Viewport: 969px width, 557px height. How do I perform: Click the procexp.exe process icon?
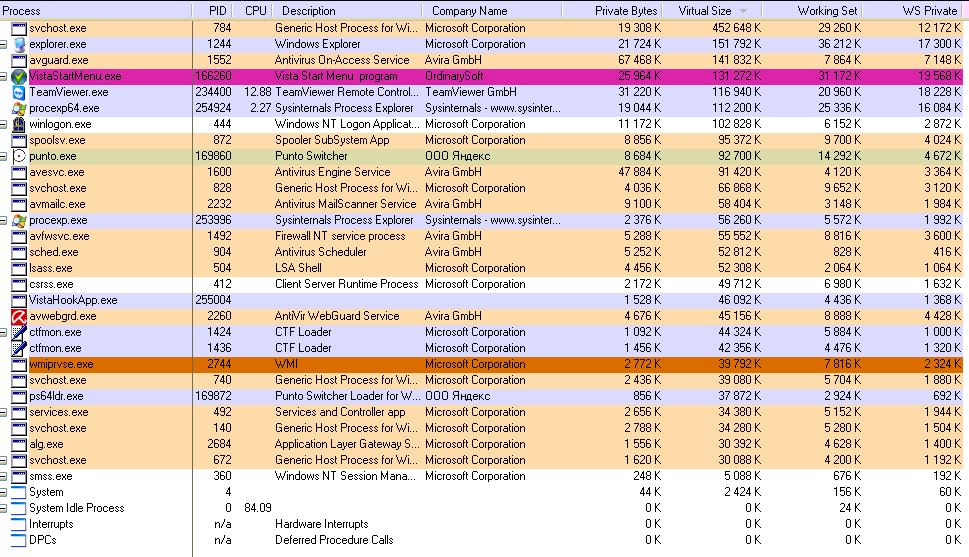(x=19, y=220)
